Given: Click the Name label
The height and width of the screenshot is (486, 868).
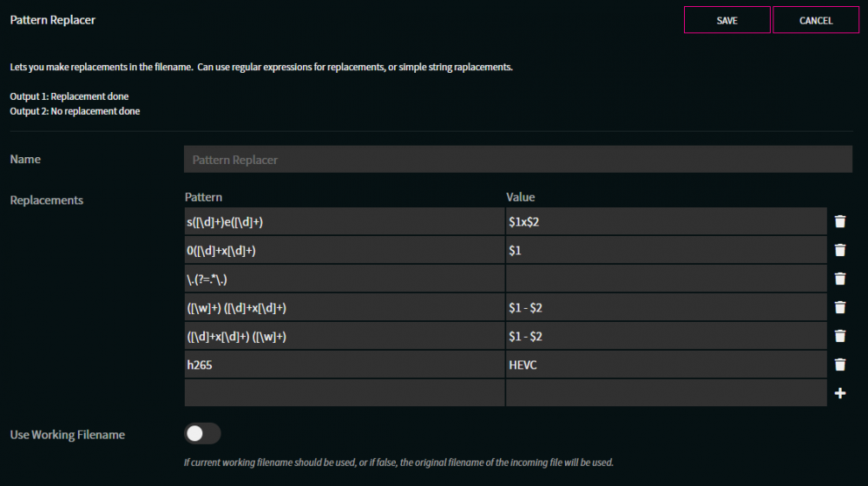Looking at the screenshot, I should click(x=25, y=159).
